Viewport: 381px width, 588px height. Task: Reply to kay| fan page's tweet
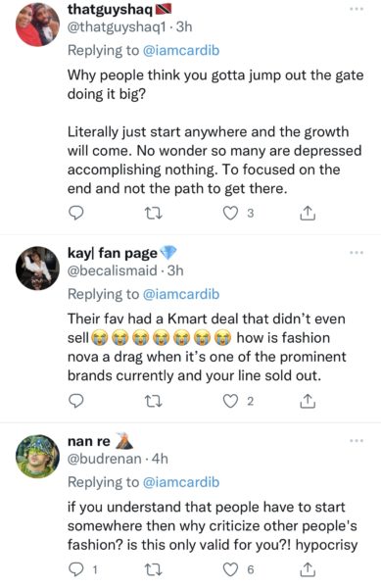pos(76,401)
